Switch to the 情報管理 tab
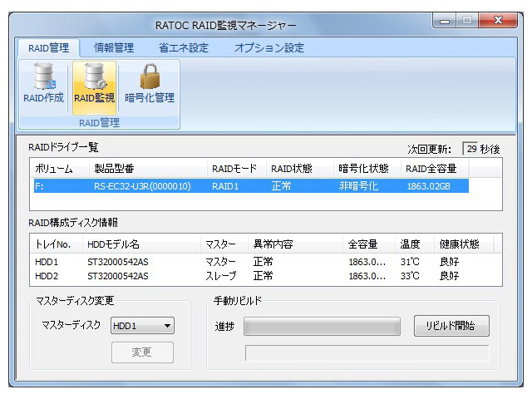Image resolution: width=532 pixels, height=399 pixels. (x=114, y=48)
